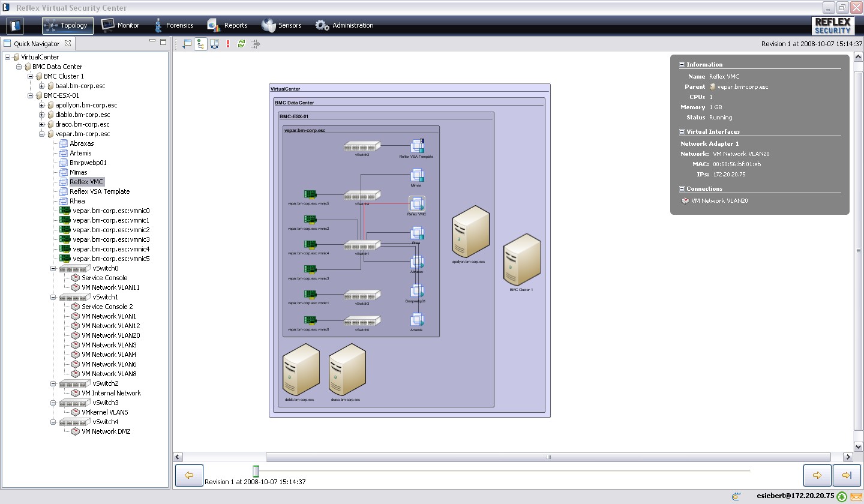This screenshot has height=504, width=864.
Task: Click the orange envelope icon in status bar
Action: pyautogui.click(x=855, y=497)
